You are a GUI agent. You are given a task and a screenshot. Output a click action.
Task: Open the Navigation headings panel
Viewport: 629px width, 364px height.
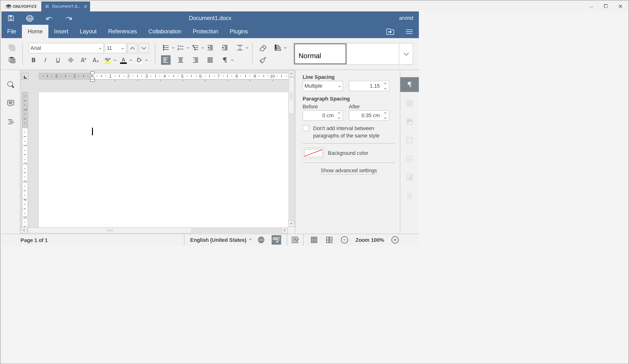(11, 122)
